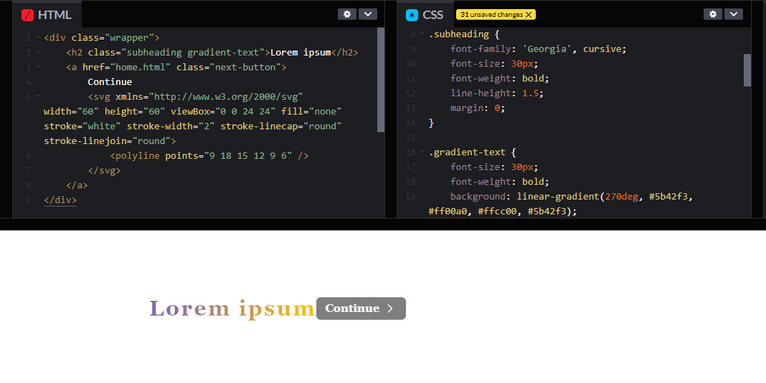Viewport: 766px width, 383px height.
Task: Click stroke-linejoin="round" in HTML code
Action: click(x=106, y=141)
